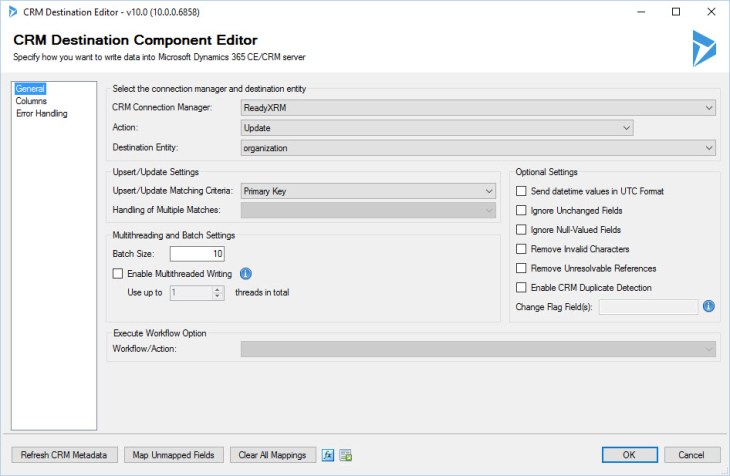Toggle Enable CRM Duplicate Detection checkbox

521,287
